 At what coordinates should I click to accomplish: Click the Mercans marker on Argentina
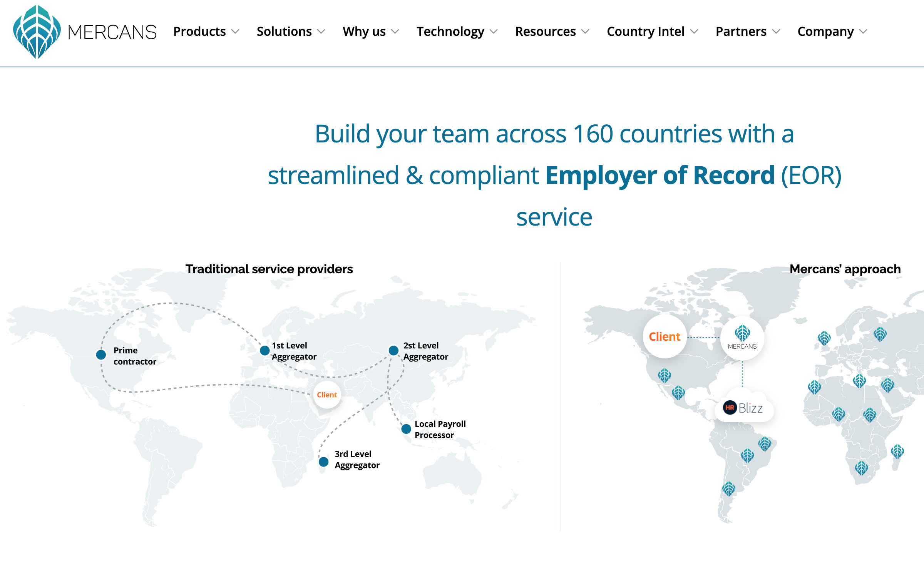729,489
